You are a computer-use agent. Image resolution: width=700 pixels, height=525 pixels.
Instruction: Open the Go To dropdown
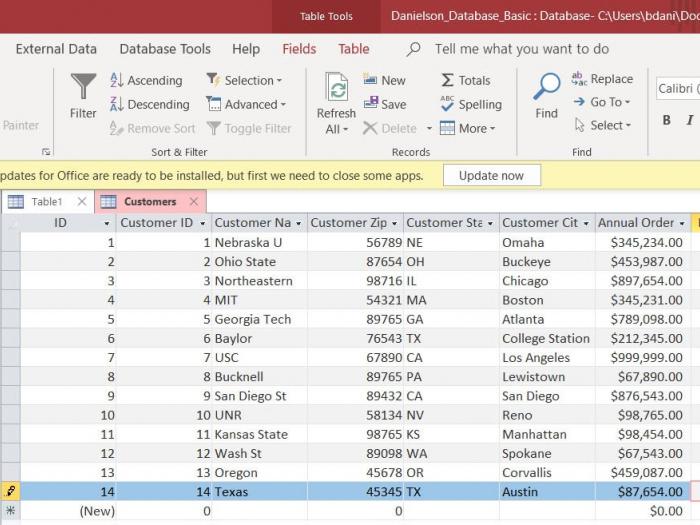[x=602, y=102]
